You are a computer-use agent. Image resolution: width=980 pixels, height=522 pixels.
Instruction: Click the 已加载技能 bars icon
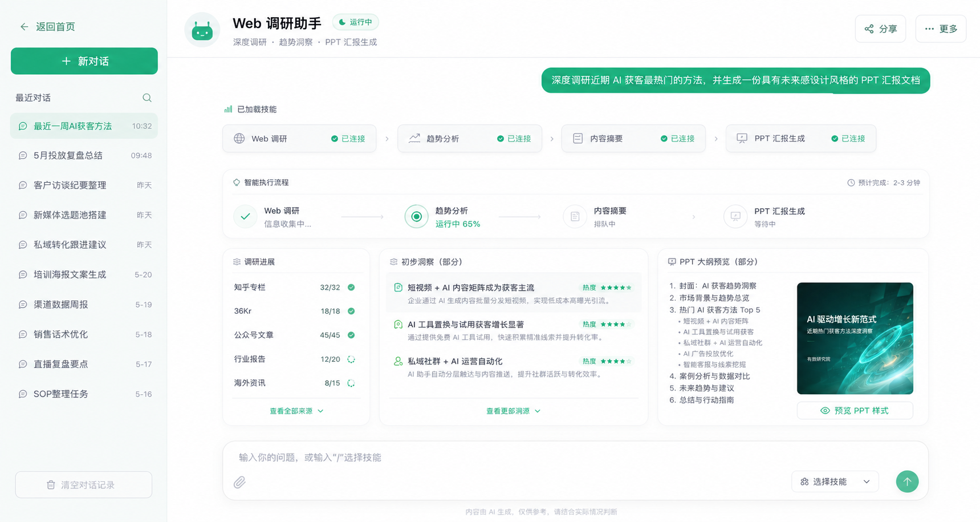(228, 109)
